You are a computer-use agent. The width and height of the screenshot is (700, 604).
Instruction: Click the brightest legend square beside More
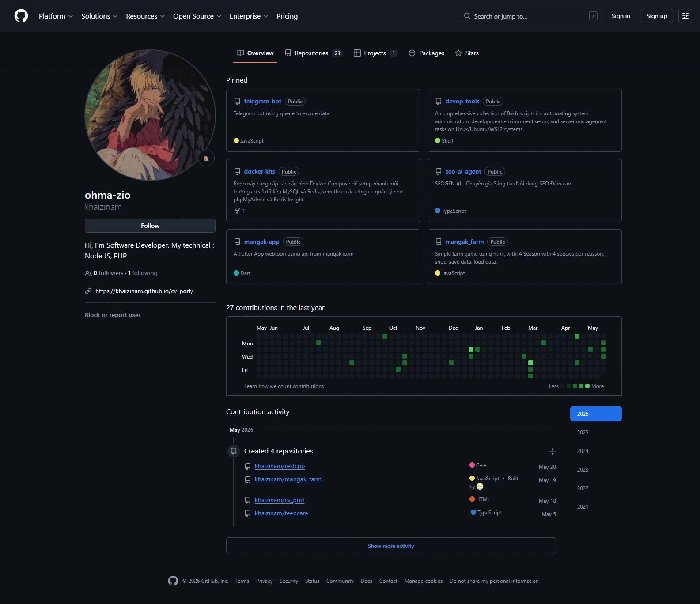(587, 386)
